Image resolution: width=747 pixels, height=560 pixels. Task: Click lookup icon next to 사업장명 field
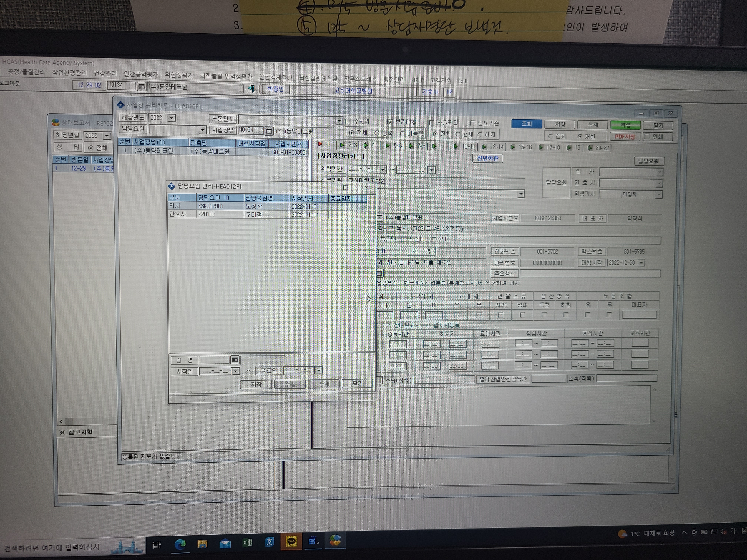point(269,131)
